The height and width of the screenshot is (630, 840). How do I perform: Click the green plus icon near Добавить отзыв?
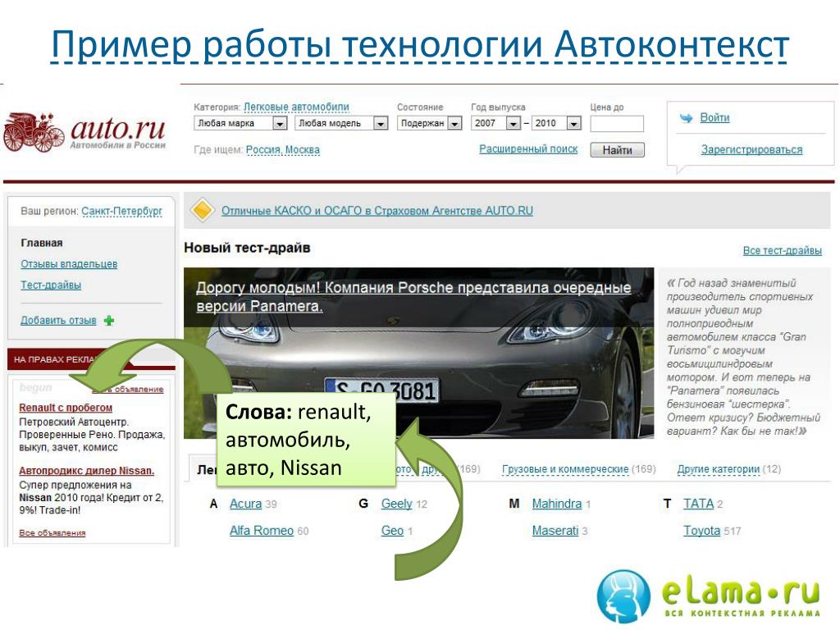(109, 321)
